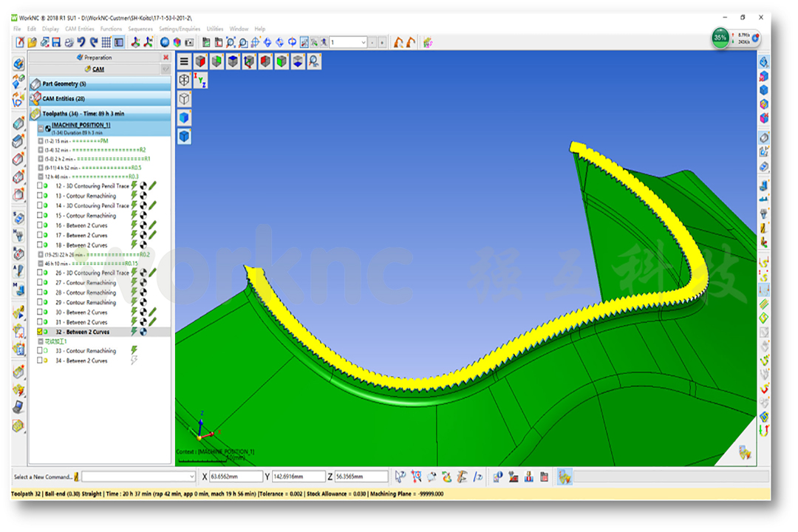Check the box for toolpath 33
This screenshot has height=532, width=798.
point(40,351)
